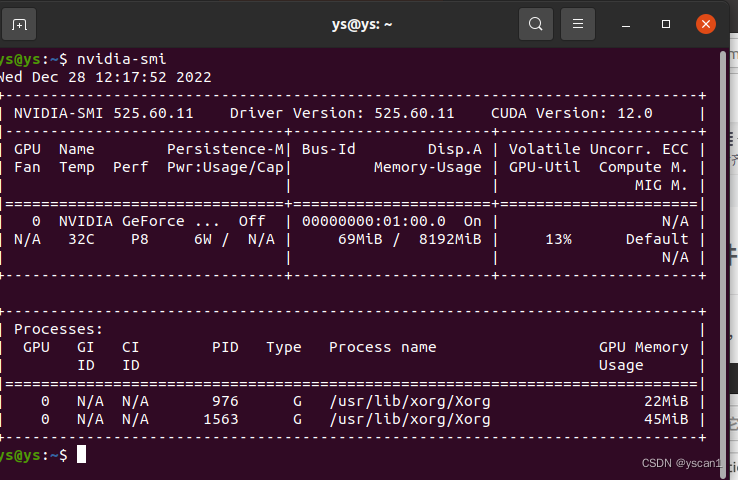This screenshot has width=738, height=480.
Task: Click the 'Processes:' label
Action: pyautogui.click(x=58, y=329)
